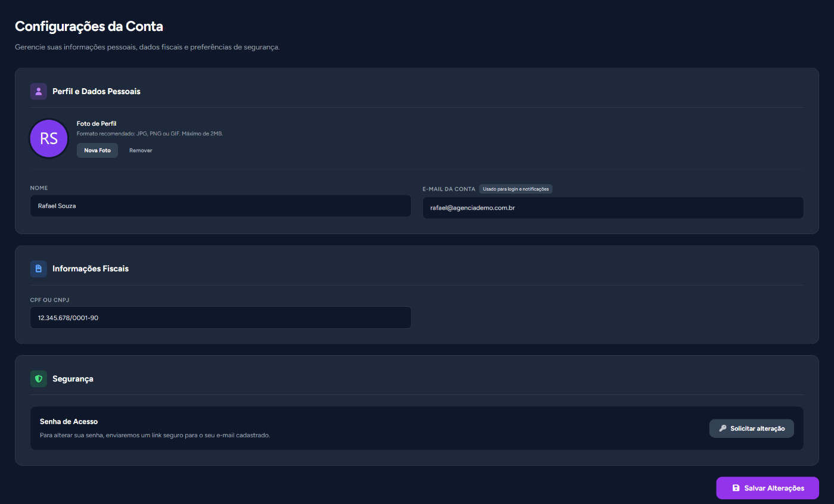Click the 'Gerencie suas informações pessoais' subtitle
The width and height of the screenshot is (834, 504).
tap(147, 46)
